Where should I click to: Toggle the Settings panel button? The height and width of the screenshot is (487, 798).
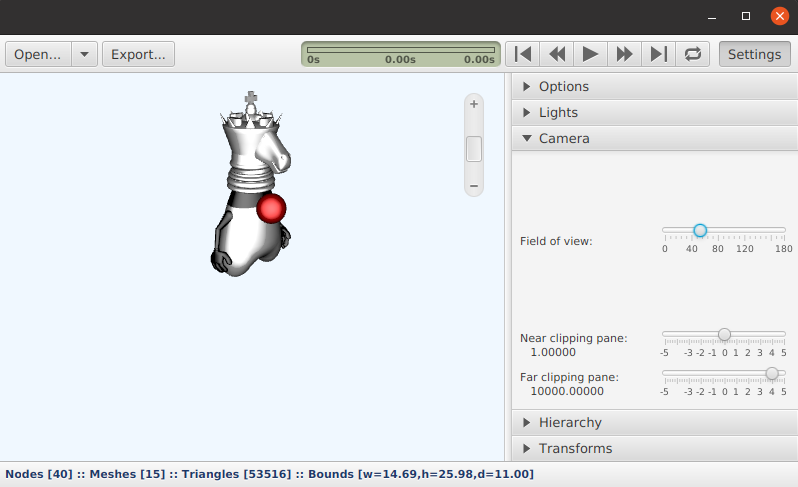(x=755, y=54)
